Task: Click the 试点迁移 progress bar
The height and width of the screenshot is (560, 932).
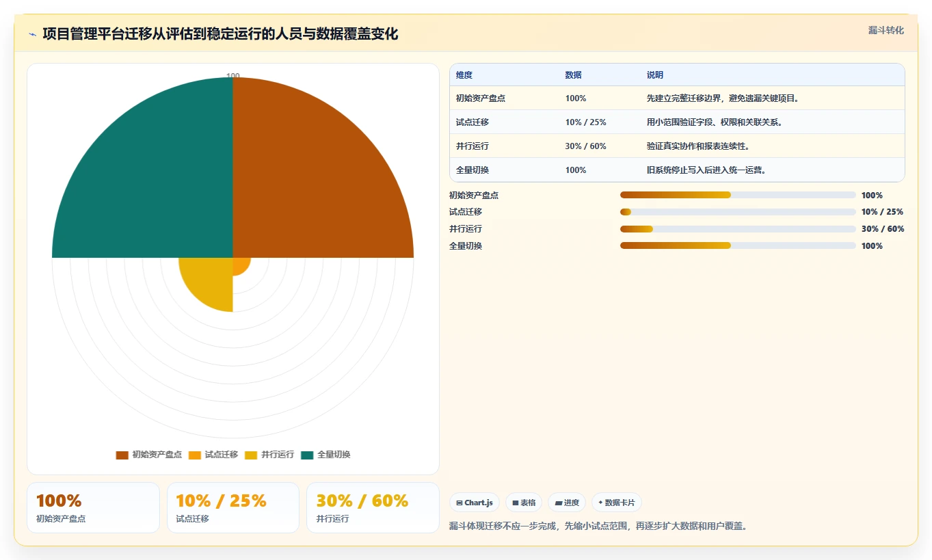Action: 738,212
